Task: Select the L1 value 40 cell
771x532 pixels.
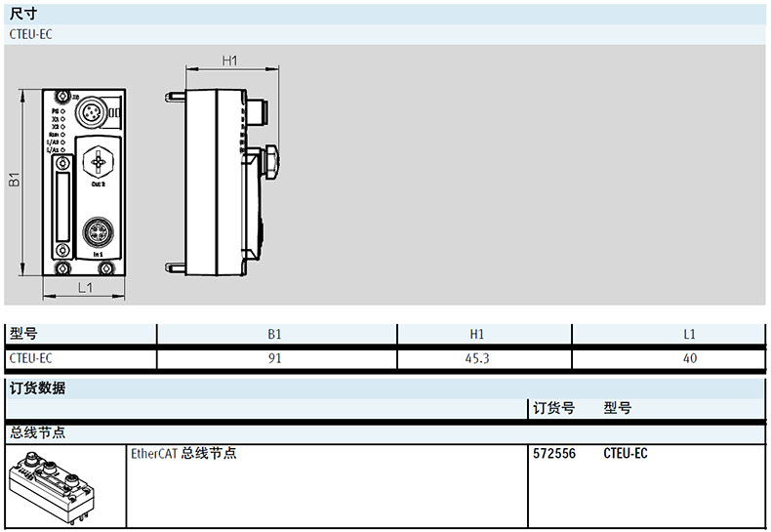Action: (690, 358)
